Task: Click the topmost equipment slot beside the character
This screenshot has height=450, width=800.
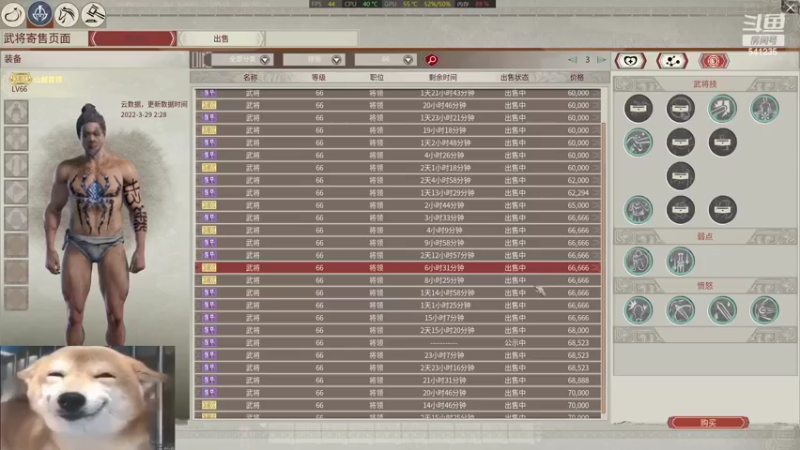Action: coord(16,112)
